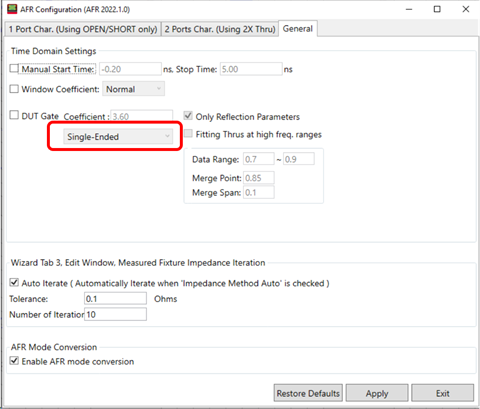Click the Apply button
The width and height of the screenshot is (480, 409).
(x=377, y=393)
